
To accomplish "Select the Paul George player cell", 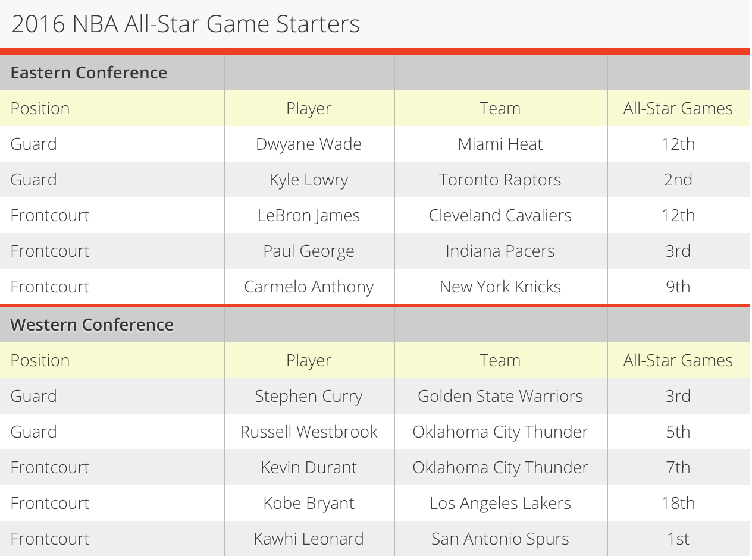I will 309,251.
